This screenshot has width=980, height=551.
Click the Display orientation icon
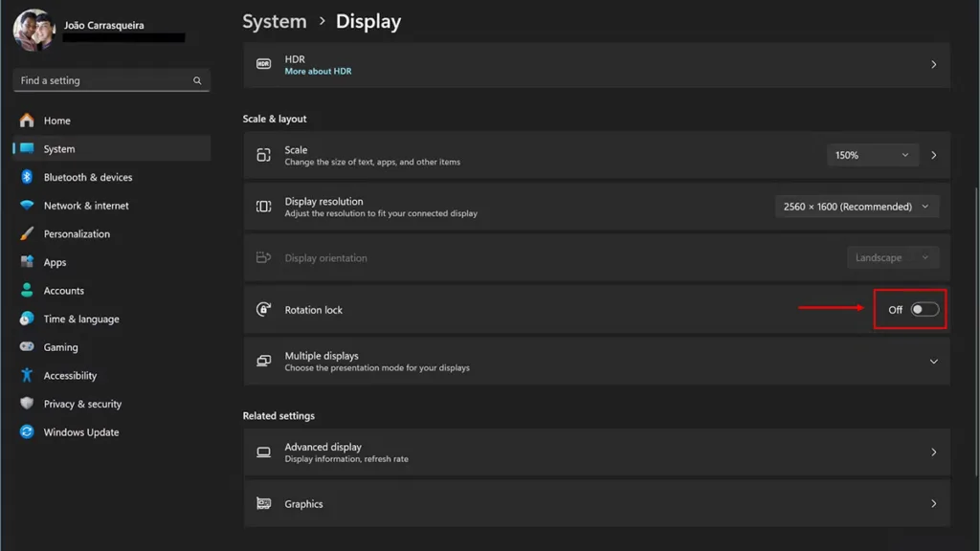tap(264, 257)
